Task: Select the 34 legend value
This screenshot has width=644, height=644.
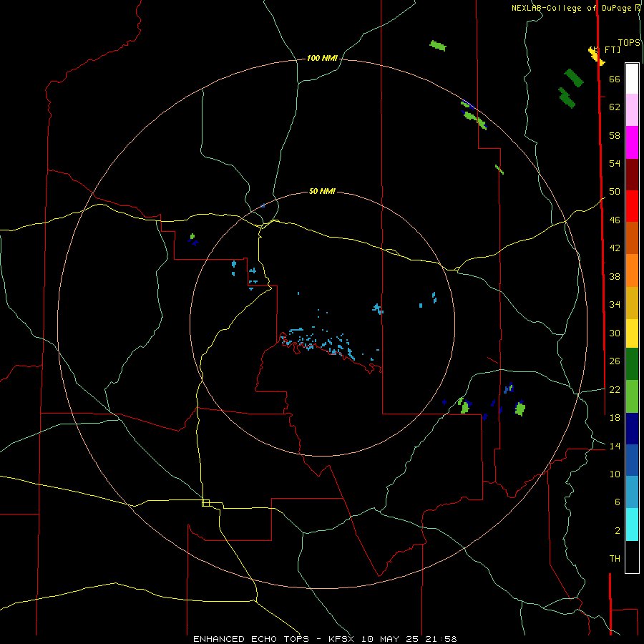Action: 615,304
